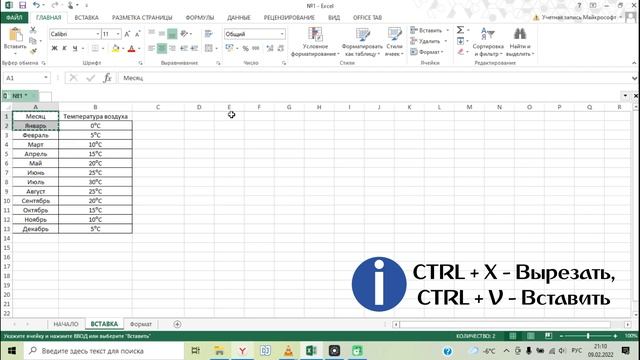Image resolution: width=640 pixels, height=360 pixels.
Task: Select the НАЧАЛО sheet tab
Action: [x=66, y=324]
